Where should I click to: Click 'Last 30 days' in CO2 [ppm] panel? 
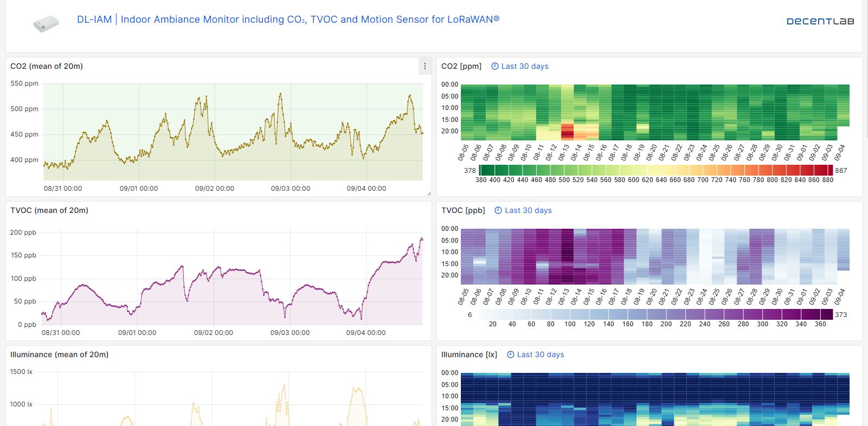(524, 66)
